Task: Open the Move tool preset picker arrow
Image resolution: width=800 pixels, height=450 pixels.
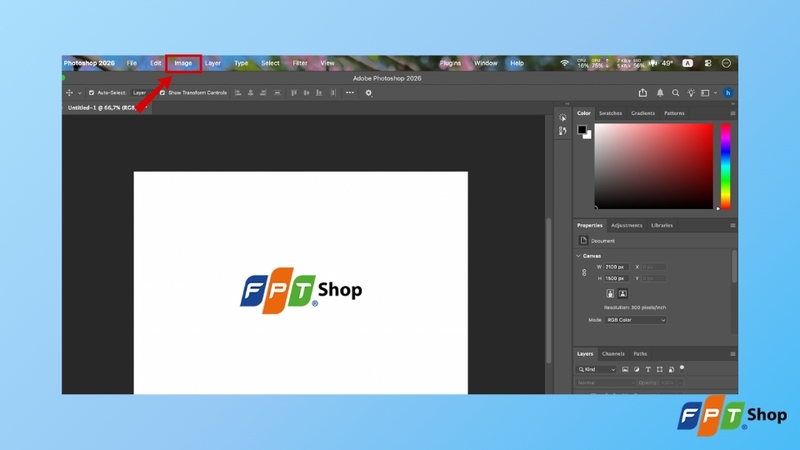Action: click(80, 93)
